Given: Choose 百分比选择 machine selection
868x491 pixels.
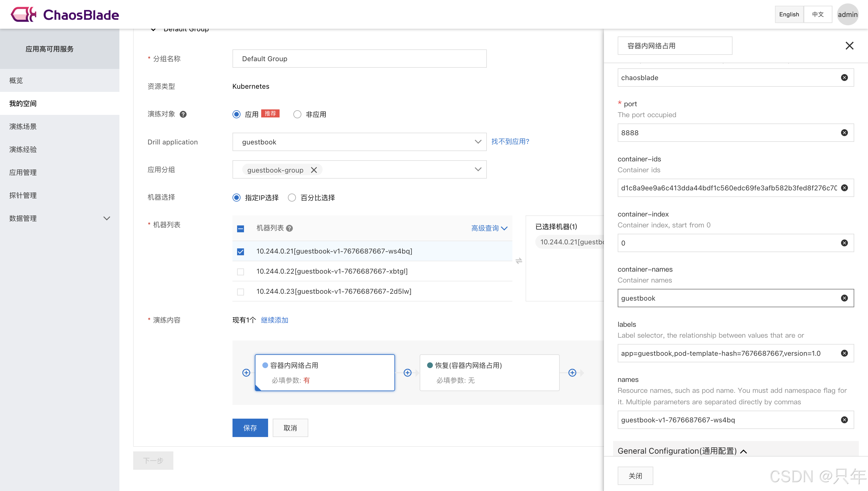Looking at the screenshot, I should click(x=292, y=198).
